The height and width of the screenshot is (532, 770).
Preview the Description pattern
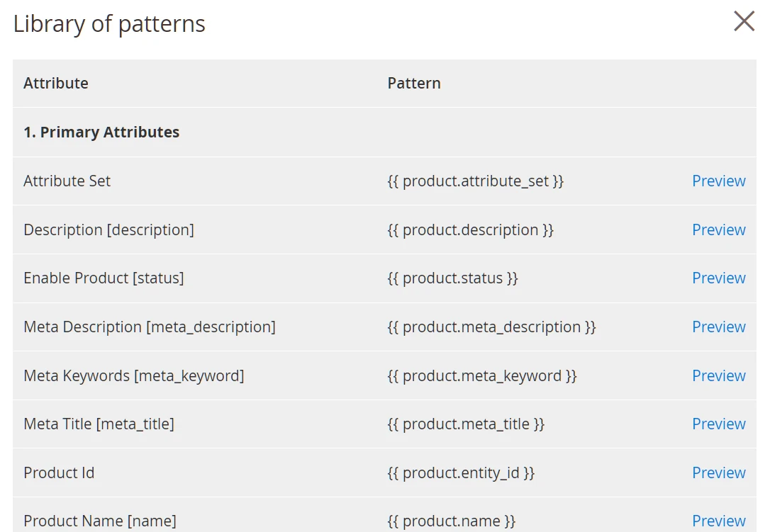pyautogui.click(x=718, y=230)
